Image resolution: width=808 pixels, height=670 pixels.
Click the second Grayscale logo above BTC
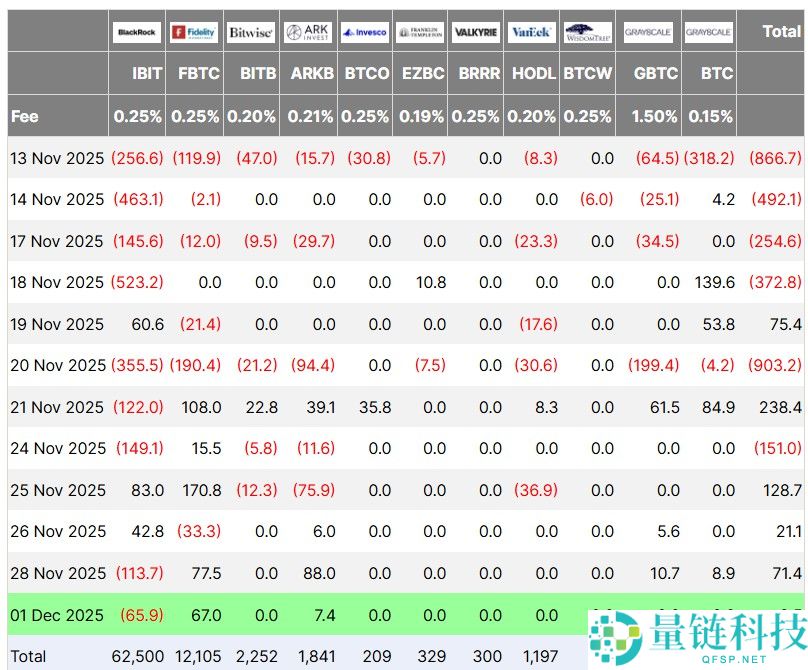[x=709, y=31]
